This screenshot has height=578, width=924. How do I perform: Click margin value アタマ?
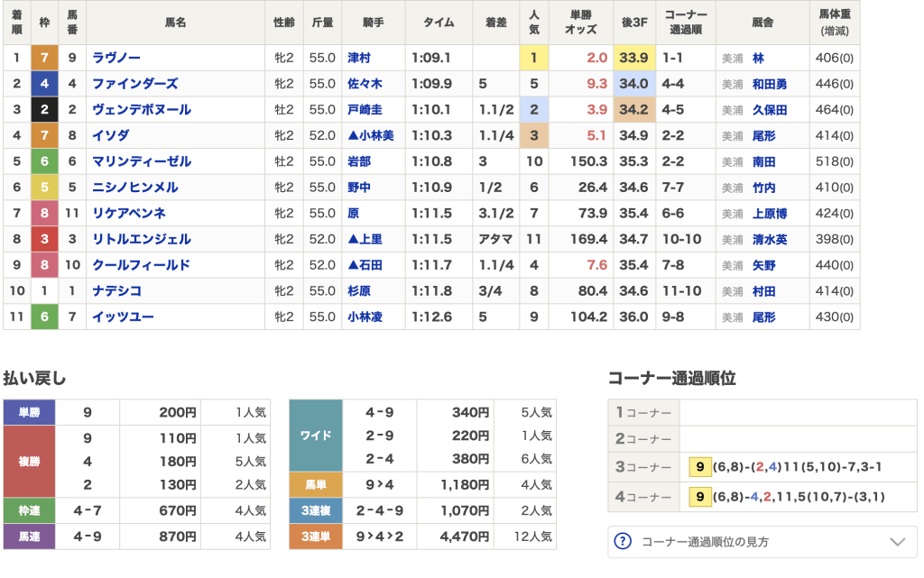(x=495, y=239)
